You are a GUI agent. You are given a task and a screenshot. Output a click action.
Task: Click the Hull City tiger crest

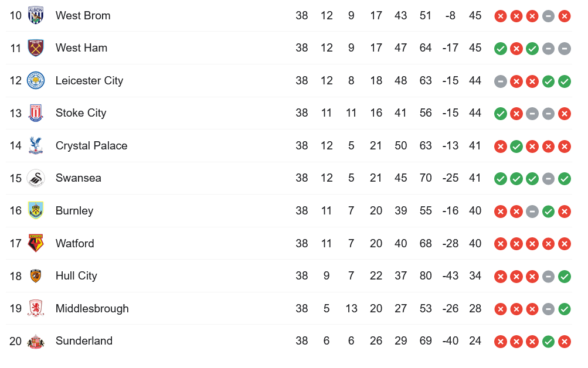36,276
